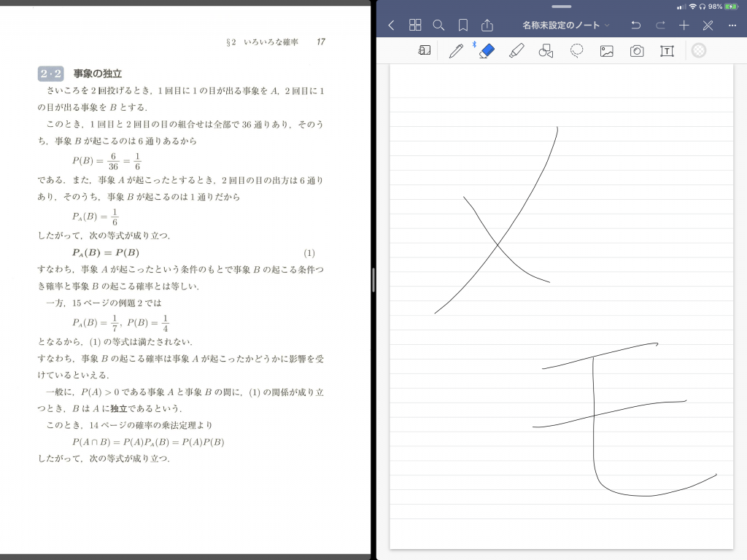Image resolution: width=747 pixels, height=560 pixels.
Task: Tap page number 17 in textbook
Action: tap(321, 42)
